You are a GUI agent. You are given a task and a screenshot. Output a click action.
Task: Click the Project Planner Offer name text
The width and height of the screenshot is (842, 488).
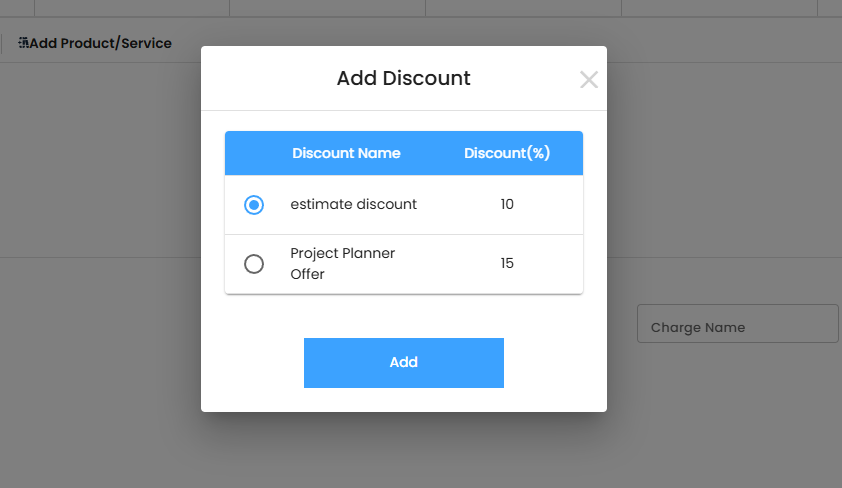coord(342,263)
